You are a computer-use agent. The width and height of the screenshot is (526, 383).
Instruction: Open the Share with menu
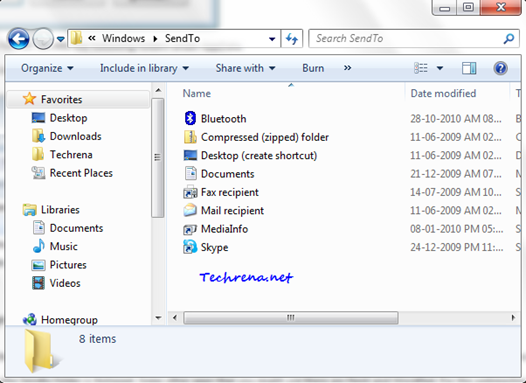point(245,68)
